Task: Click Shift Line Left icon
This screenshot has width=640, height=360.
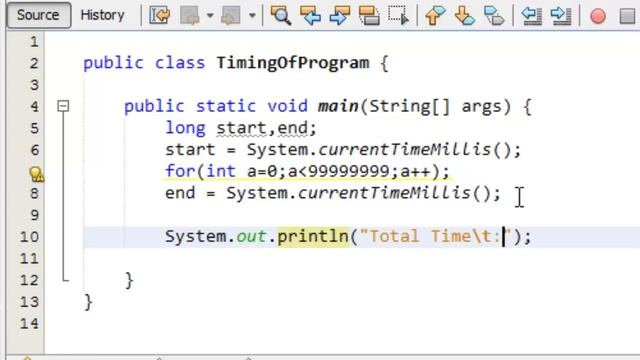Action: (x=531, y=16)
